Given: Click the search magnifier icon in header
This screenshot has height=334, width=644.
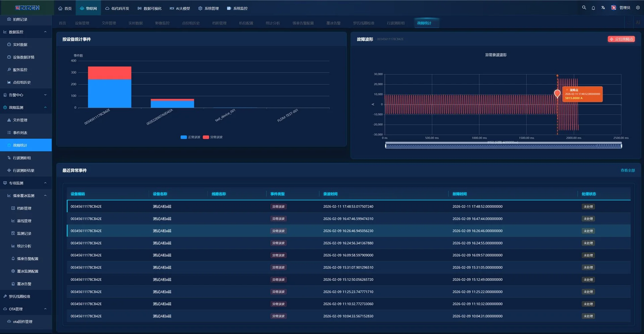Looking at the screenshot, I should click(x=584, y=8).
